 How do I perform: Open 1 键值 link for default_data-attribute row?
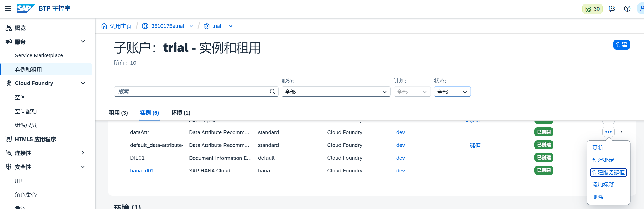tap(473, 145)
